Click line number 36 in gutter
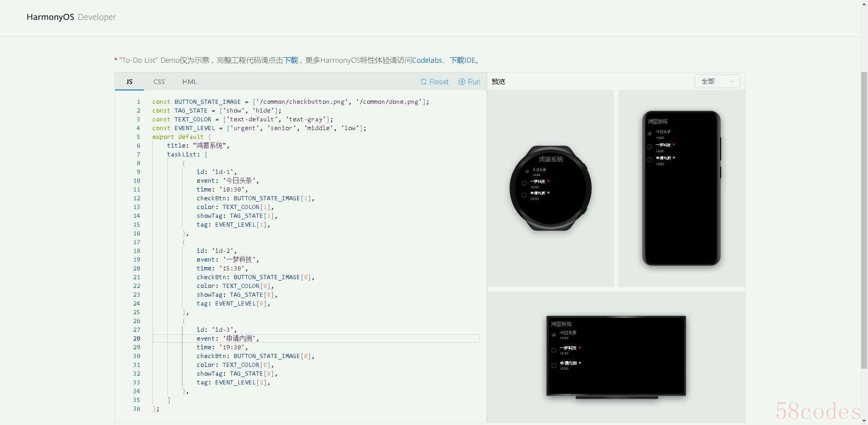The height and width of the screenshot is (425, 868). click(x=137, y=409)
